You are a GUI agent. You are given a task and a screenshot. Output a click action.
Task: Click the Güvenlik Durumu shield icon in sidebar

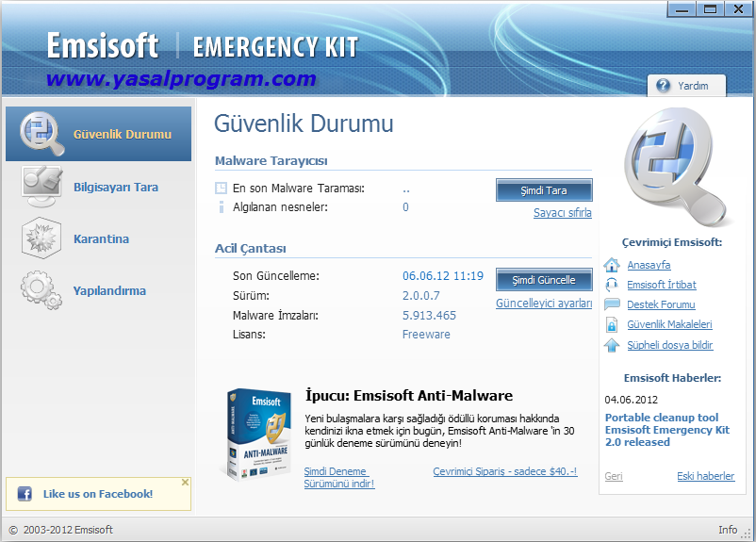tap(41, 134)
